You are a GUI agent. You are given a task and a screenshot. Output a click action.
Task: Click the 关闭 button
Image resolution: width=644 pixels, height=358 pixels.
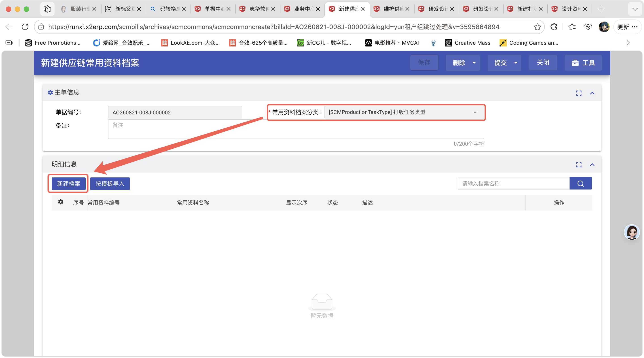[x=543, y=63]
